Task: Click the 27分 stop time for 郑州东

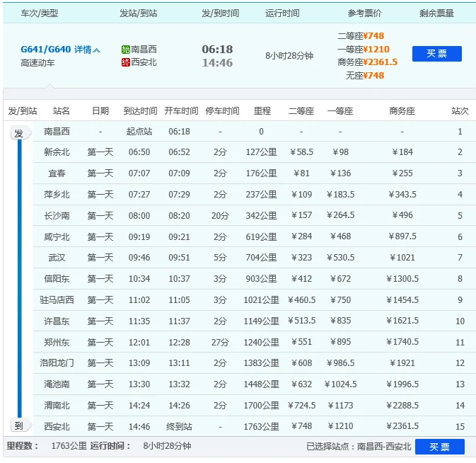Action: point(220,343)
